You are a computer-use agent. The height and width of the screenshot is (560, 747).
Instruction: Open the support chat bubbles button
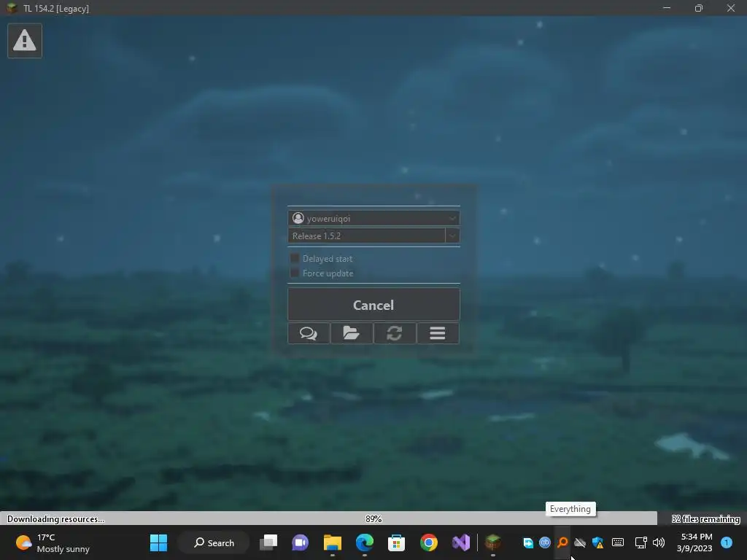tap(309, 332)
